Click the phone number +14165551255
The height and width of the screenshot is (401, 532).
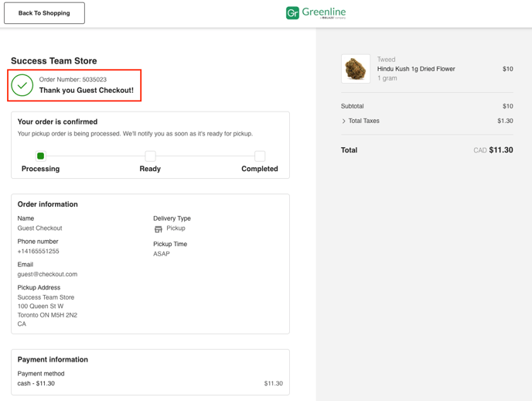[38, 252]
